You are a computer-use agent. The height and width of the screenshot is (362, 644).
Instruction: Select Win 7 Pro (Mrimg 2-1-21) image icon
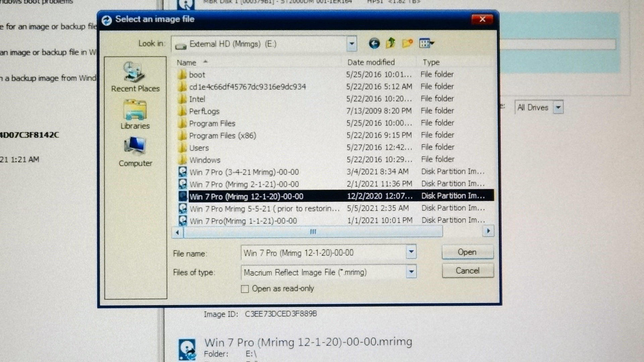click(x=183, y=184)
